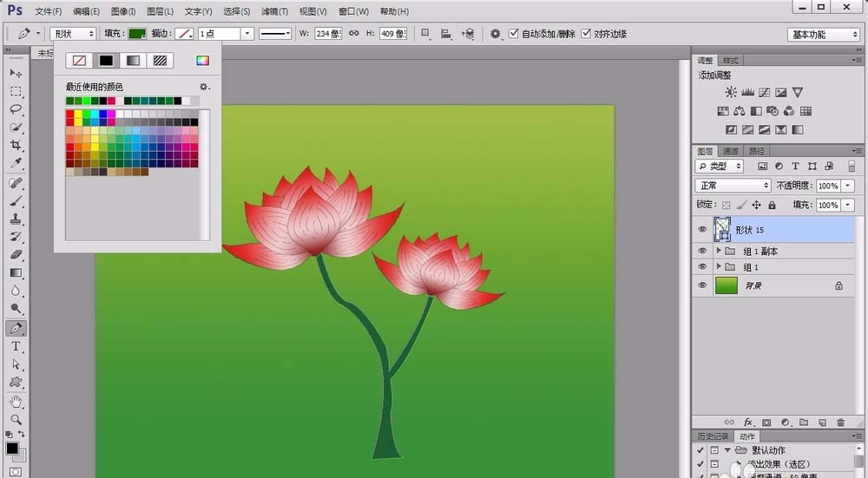Click the Brightness/Contrast adjustment icon
Screen dimensions: 868x478
tap(731, 93)
